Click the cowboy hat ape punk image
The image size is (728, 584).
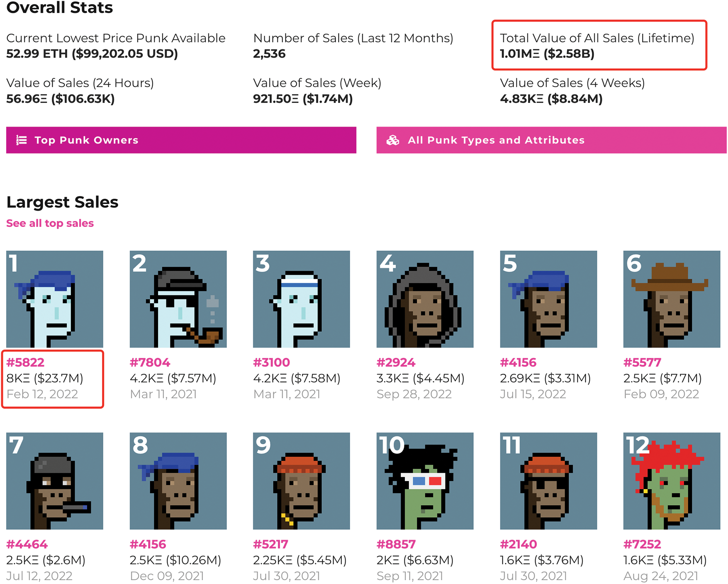point(672,299)
